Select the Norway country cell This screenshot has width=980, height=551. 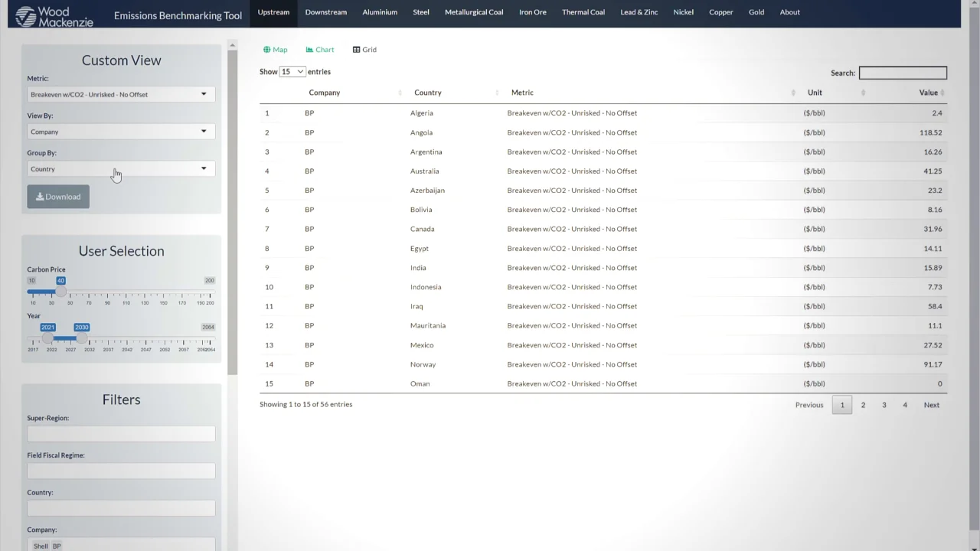coord(423,365)
